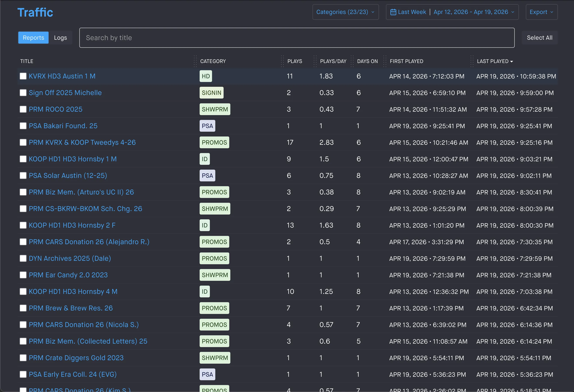Open the KOOP HD1 HD3 Hornsby 2 F link
The height and width of the screenshot is (392, 574).
tap(72, 225)
